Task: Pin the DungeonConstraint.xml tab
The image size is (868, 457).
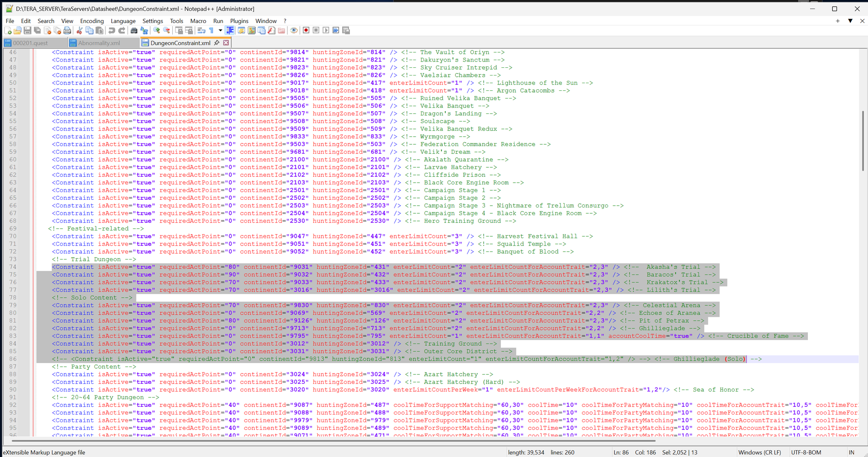Action: click(x=217, y=43)
